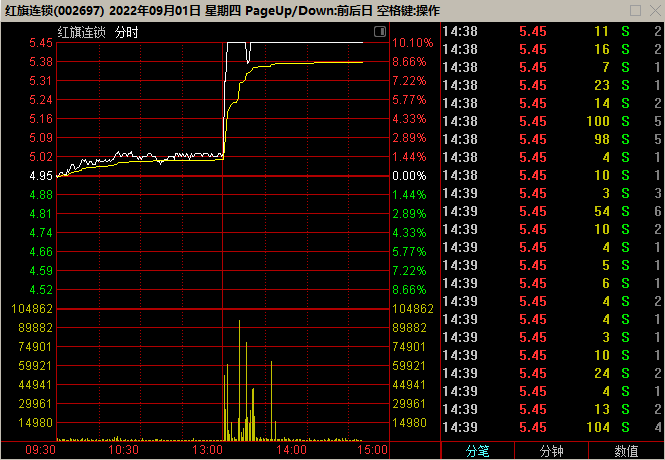
Task: Pick the 14:39 trade with volume 54
Action: coord(551,211)
